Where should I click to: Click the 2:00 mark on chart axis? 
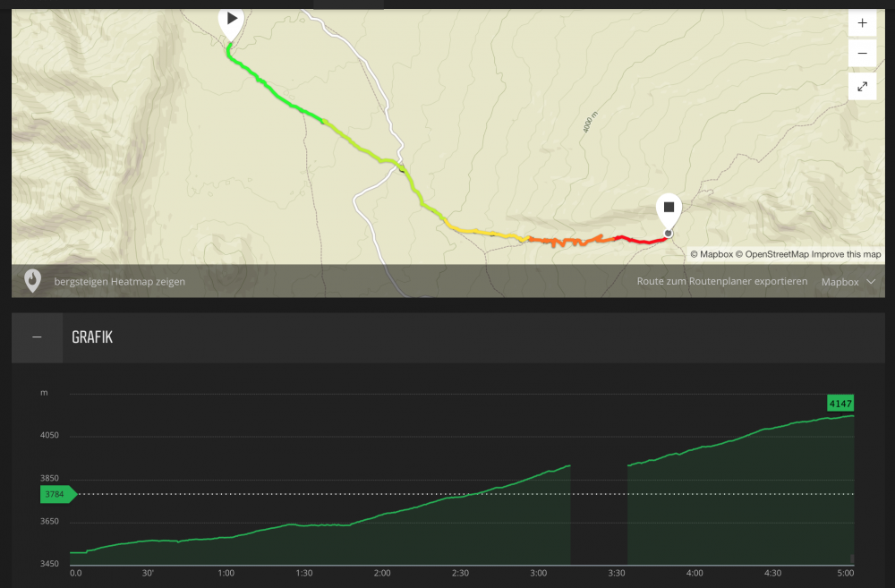click(382, 573)
